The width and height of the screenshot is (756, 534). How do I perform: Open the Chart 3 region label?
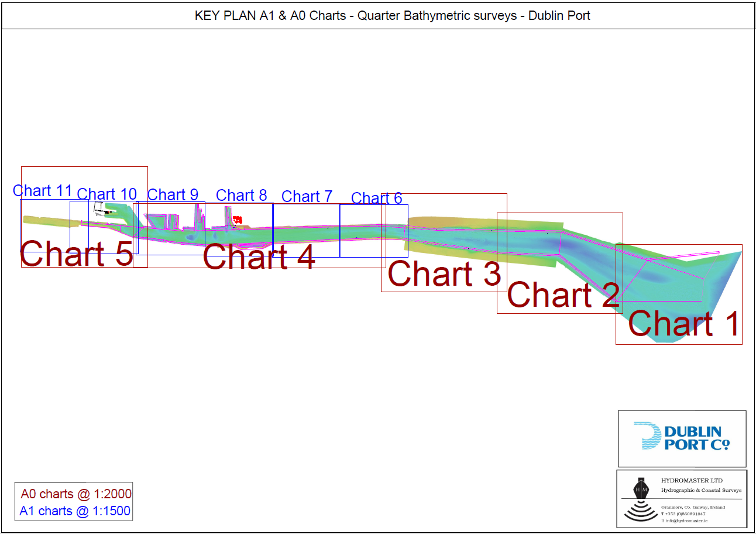(x=444, y=274)
